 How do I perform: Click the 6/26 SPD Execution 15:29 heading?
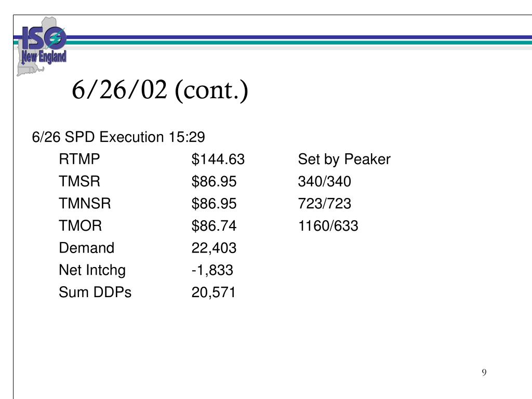pos(118,137)
